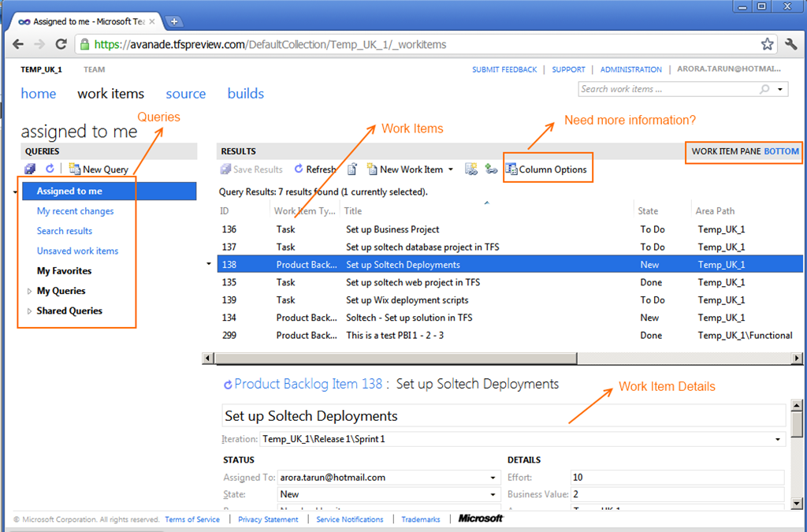Open the New Work Item dropdown arrow
This screenshot has height=532, width=807.
[x=451, y=169]
